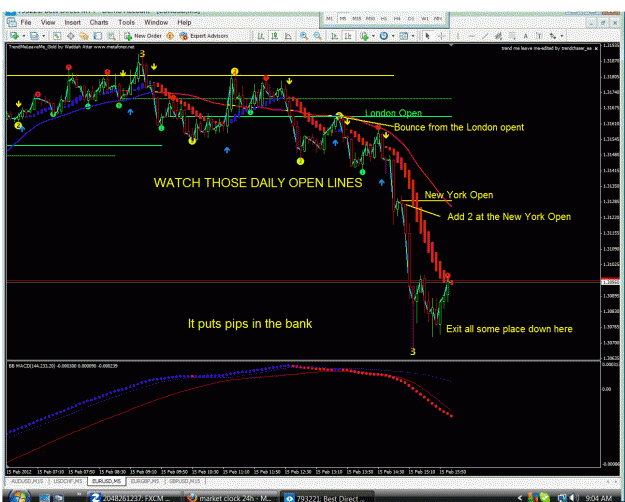Open the Tools menu

click(126, 22)
